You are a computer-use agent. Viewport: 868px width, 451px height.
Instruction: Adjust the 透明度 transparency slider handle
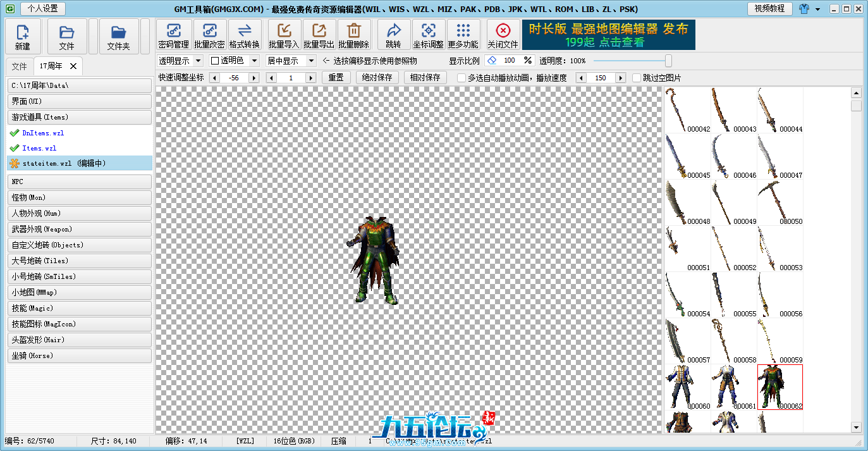pos(668,61)
